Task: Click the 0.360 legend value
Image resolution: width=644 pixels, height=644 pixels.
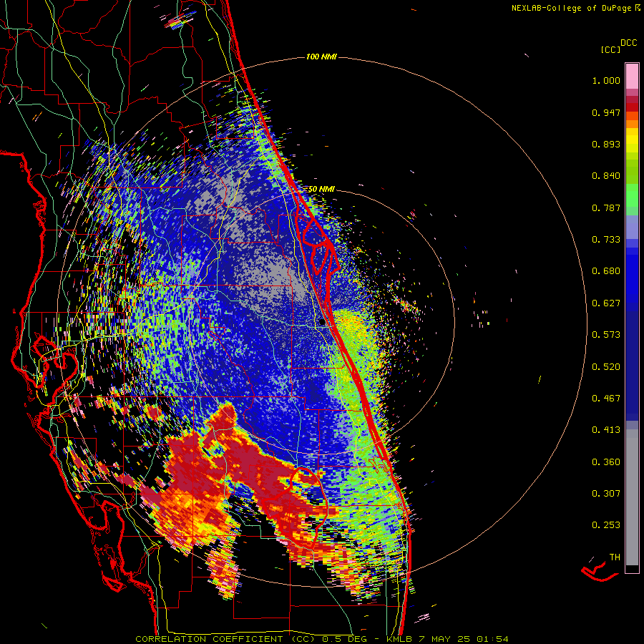Action: pyautogui.click(x=606, y=462)
